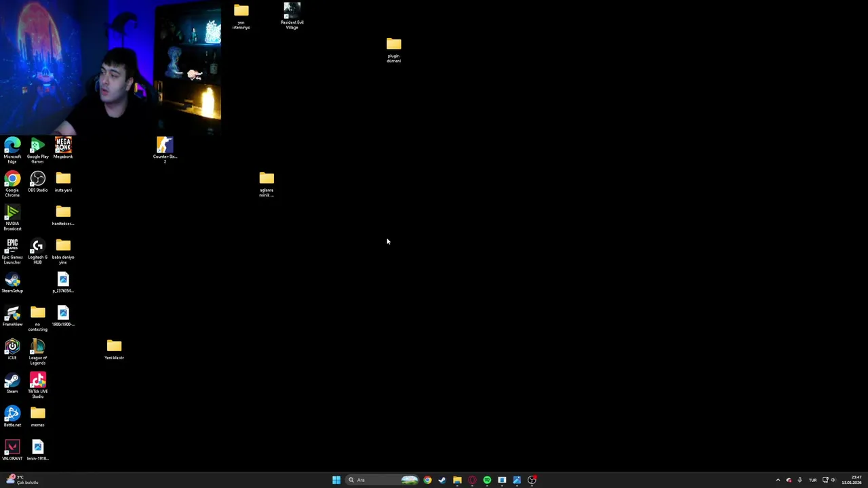Select the plugin dümeni folder
The width and height of the screenshot is (868, 488).
[394, 50]
